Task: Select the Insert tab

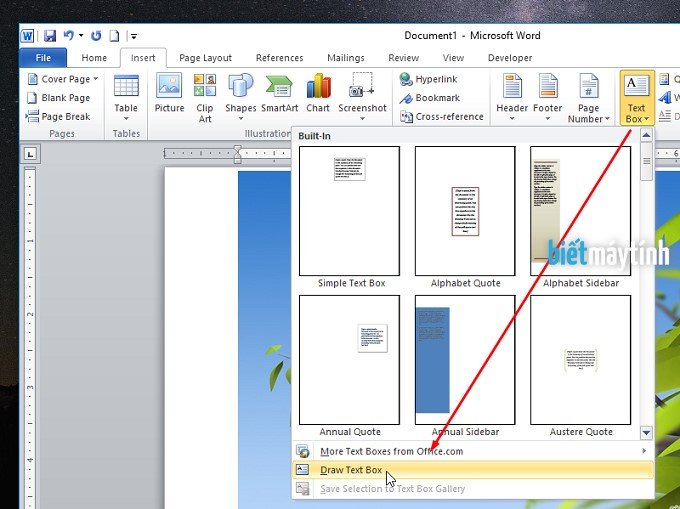Action: (x=143, y=58)
